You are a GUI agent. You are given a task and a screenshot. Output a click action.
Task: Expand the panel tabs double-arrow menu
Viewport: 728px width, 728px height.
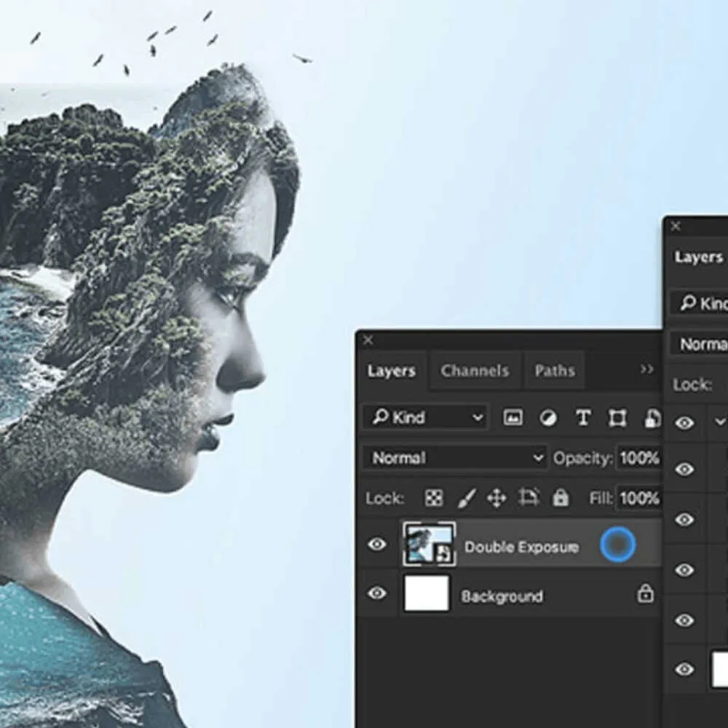(646, 370)
